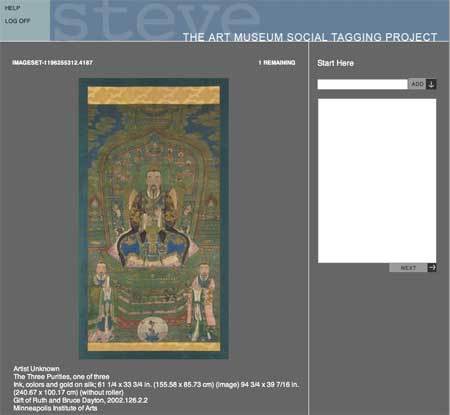The height and width of the screenshot is (415, 450).
Task: Click inside the white tag list box
Action: [377, 181]
